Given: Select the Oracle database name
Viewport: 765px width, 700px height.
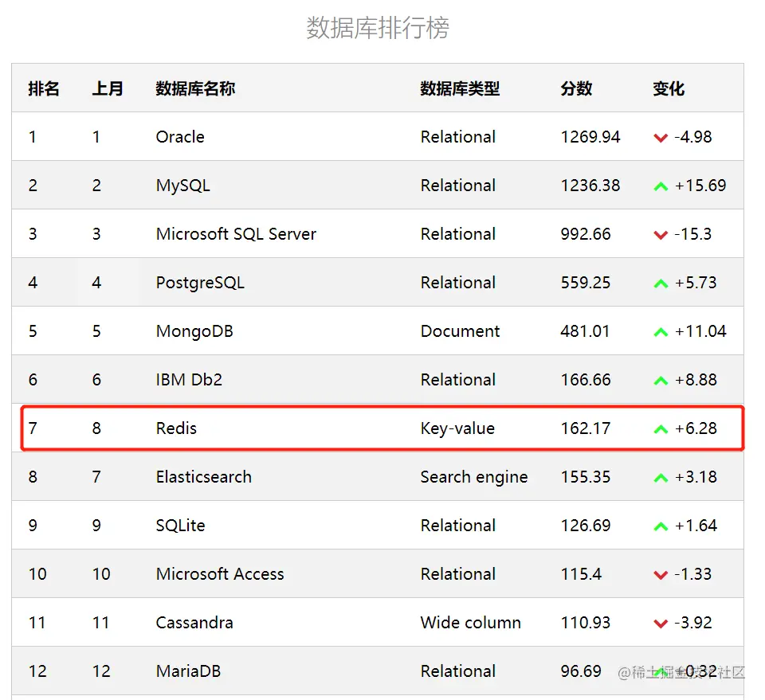Looking at the screenshot, I should [180, 137].
